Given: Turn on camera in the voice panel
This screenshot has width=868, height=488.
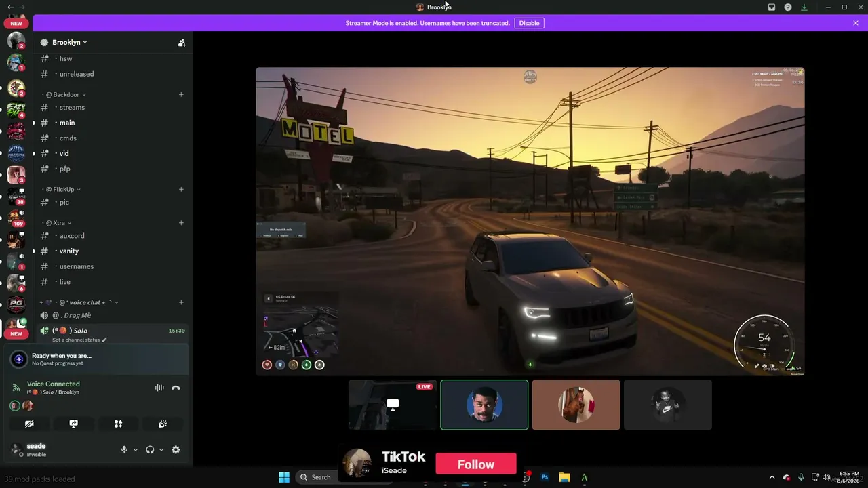Looking at the screenshot, I should point(29,424).
